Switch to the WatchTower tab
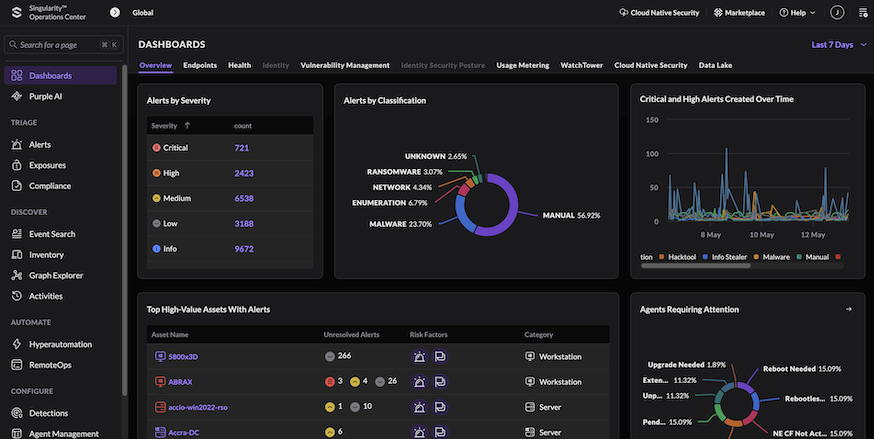This screenshot has height=439, width=874. coord(581,65)
